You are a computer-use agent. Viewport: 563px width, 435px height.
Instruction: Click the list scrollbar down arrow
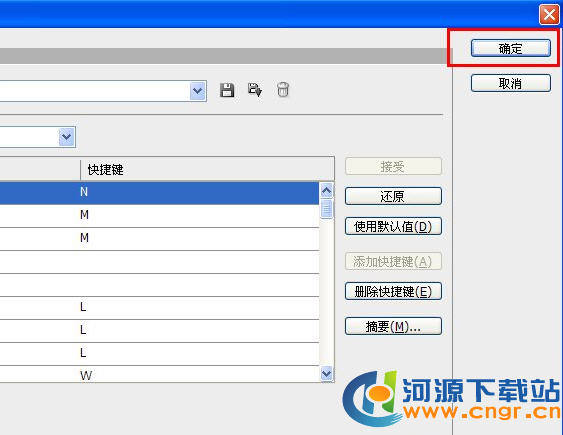tap(326, 374)
